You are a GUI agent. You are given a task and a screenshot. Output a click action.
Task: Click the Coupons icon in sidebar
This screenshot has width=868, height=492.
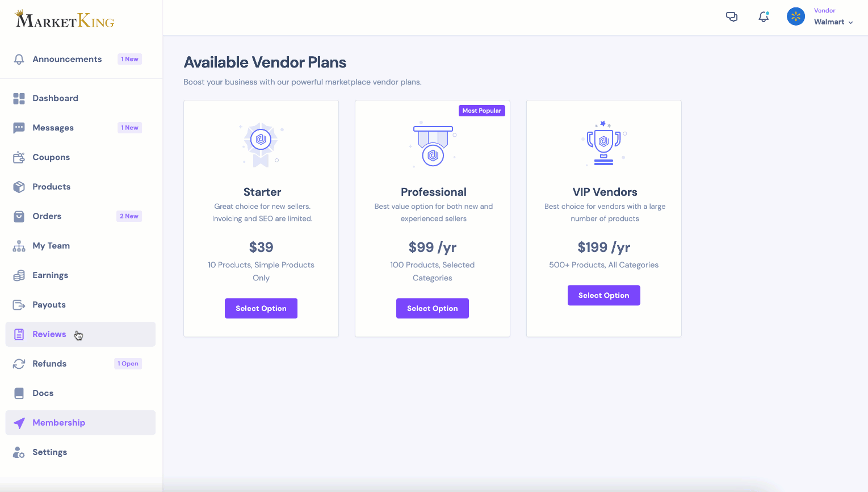(x=19, y=158)
